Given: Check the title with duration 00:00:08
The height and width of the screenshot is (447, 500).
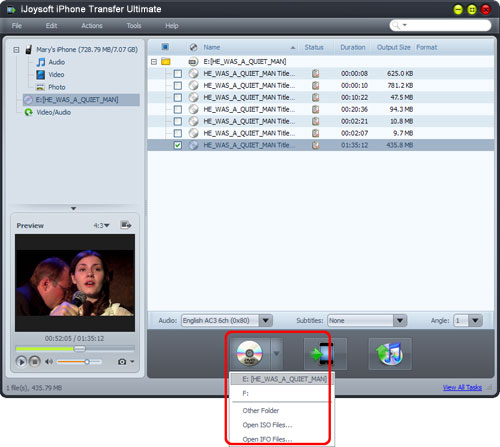Looking at the screenshot, I should (178, 74).
